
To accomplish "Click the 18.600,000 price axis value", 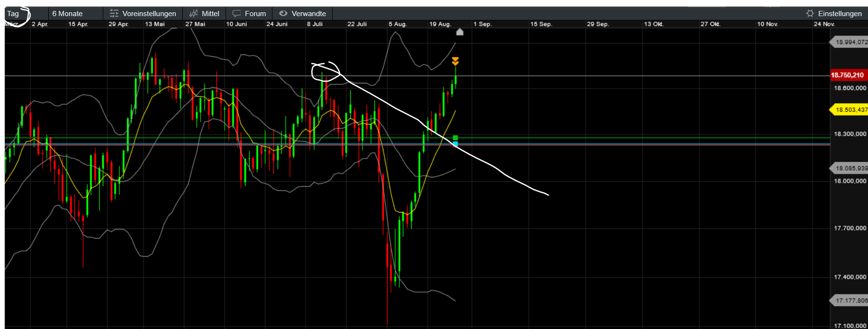I will click(850, 88).
